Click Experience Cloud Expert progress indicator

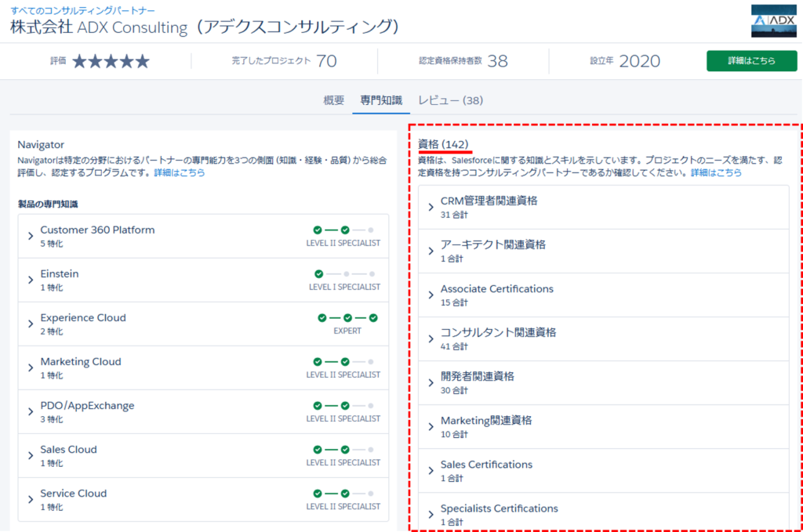[347, 318]
